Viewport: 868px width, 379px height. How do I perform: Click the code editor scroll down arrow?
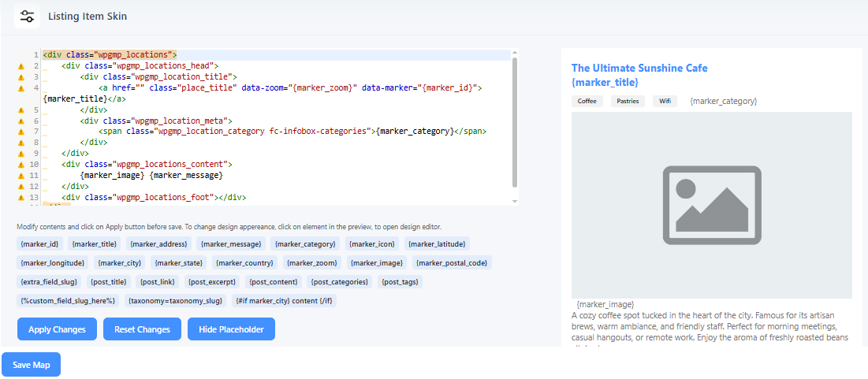(515, 201)
